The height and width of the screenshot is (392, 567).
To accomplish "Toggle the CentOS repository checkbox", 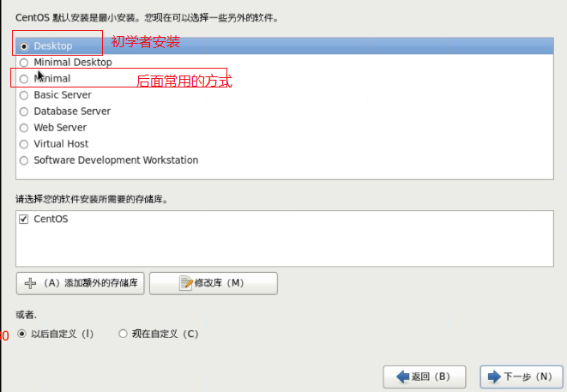I will (23, 219).
